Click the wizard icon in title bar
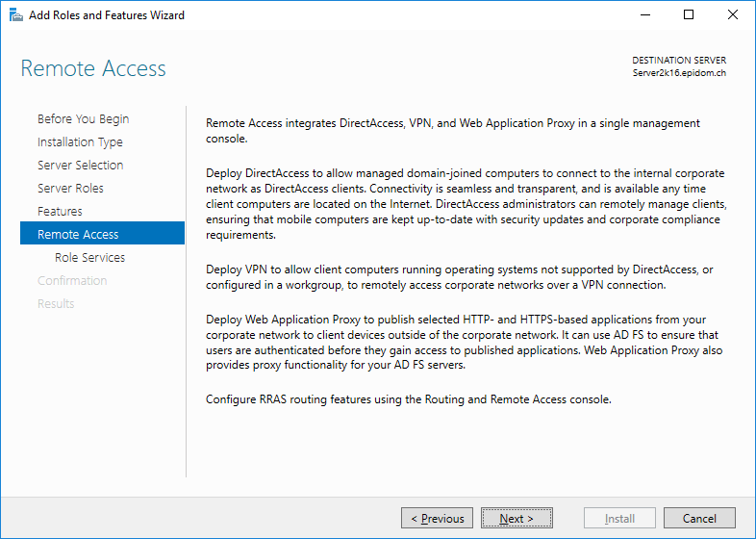 click(16, 15)
